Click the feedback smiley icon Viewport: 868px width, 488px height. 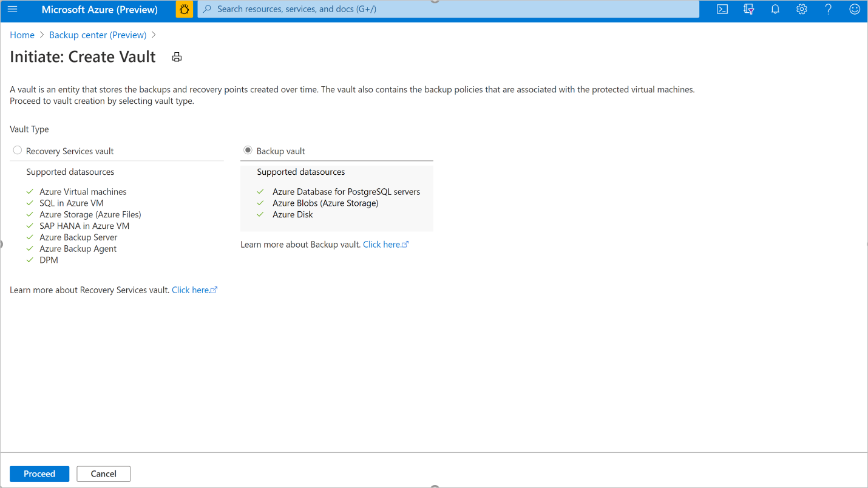855,9
